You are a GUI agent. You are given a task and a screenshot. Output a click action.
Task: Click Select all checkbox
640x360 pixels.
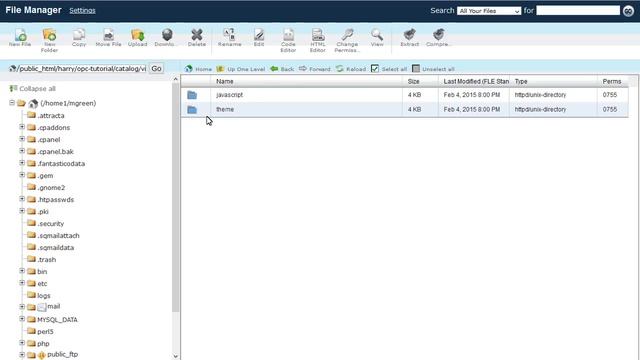[x=375, y=69]
